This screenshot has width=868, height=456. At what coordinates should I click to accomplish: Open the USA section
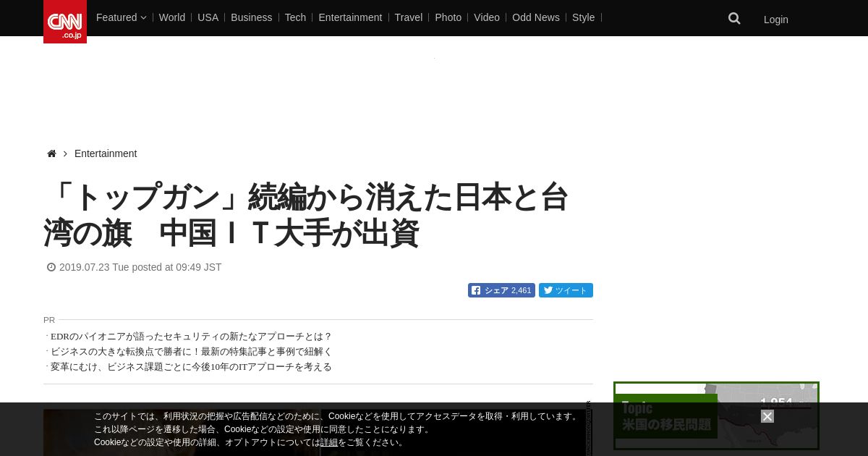click(x=208, y=17)
